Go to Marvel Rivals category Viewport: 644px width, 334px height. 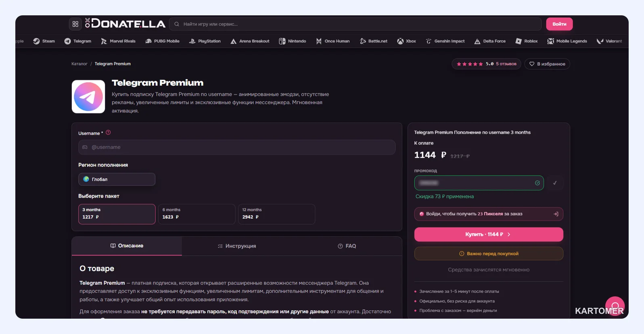click(118, 41)
